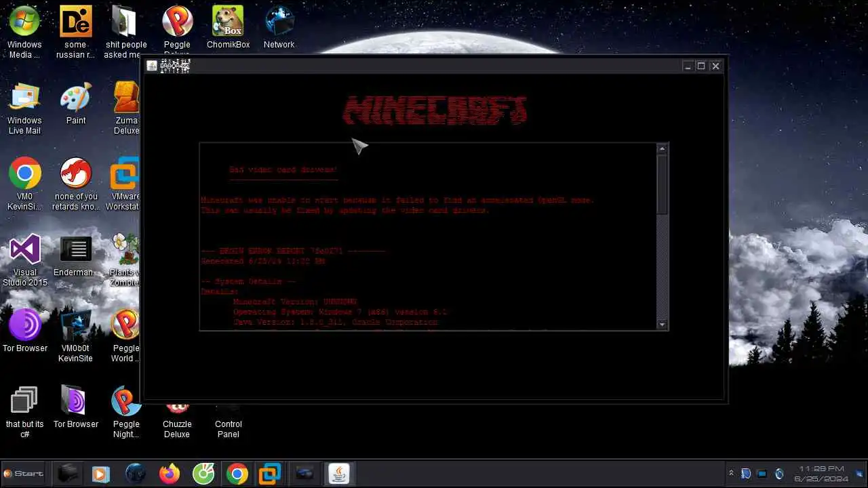
Task: Click 'This can usually be fixed...' line
Action: coord(345,210)
